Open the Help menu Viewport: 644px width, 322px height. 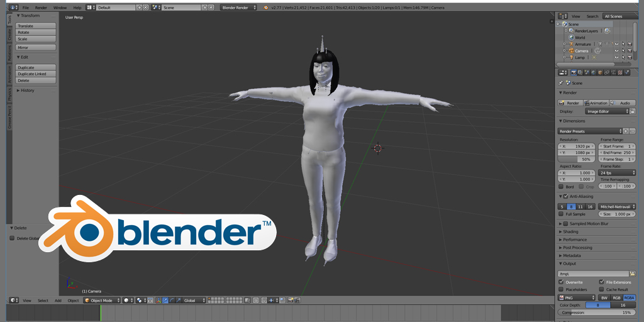click(77, 8)
